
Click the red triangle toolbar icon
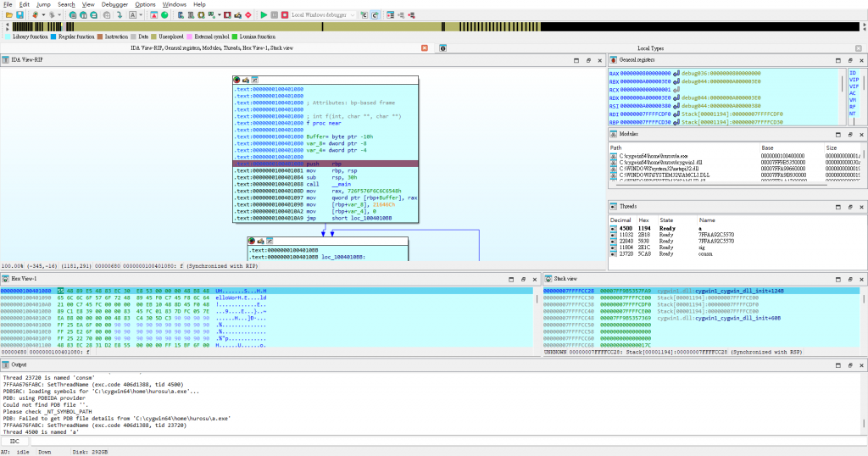(154, 15)
